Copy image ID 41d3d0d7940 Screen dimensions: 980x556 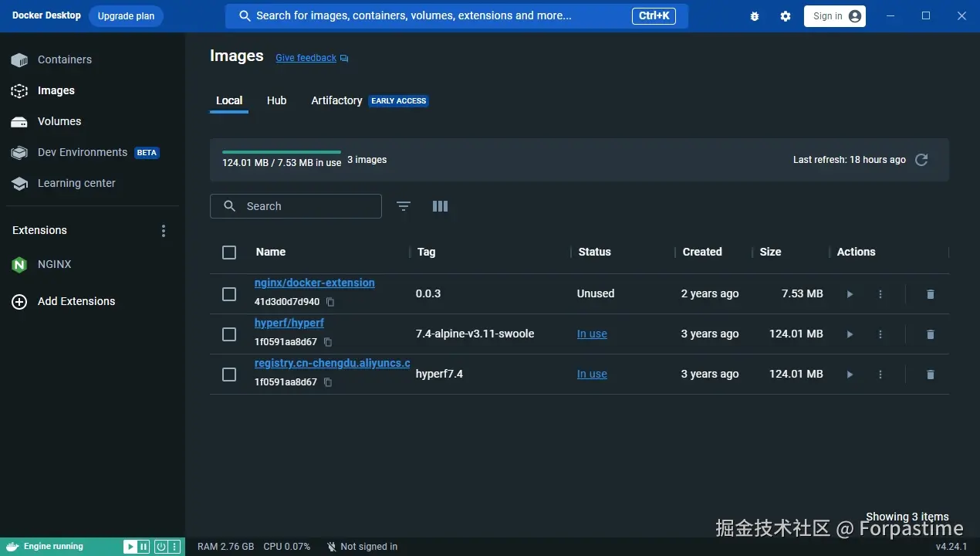tap(330, 302)
